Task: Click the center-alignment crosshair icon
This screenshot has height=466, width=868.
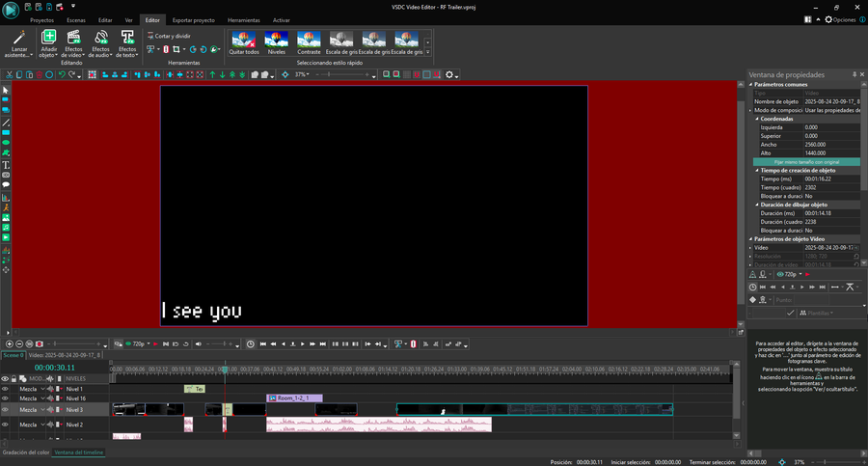Action: point(285,75)
